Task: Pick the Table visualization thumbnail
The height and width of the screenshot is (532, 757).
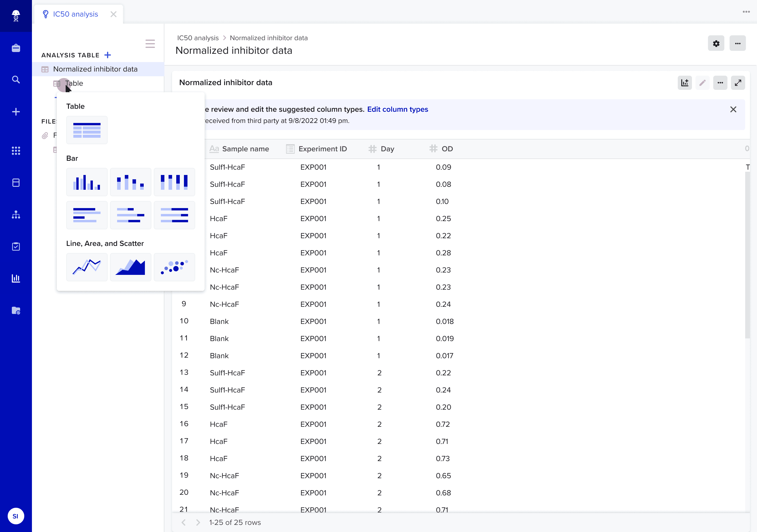Action: pyautogui.click(x=87, y=130)
